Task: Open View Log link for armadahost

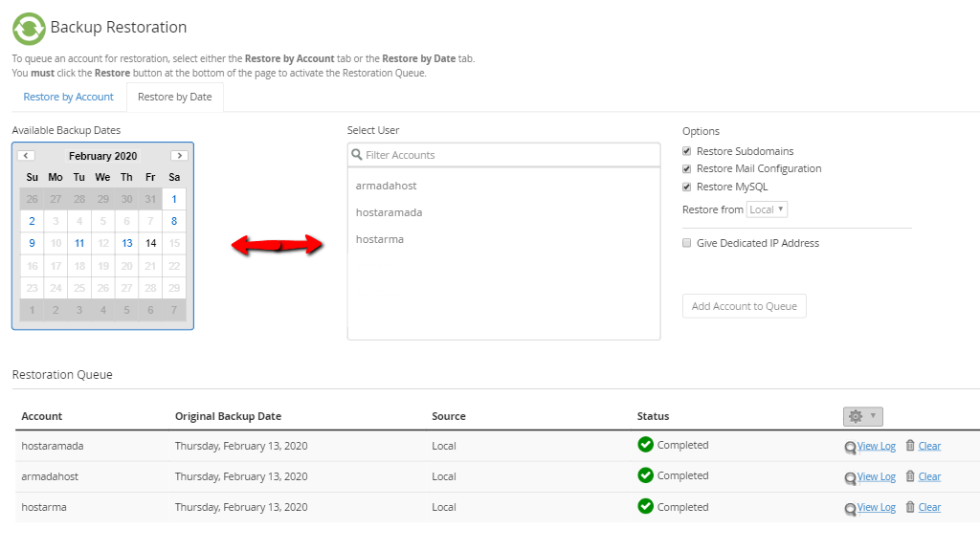Action: click(x=877, y=476)
